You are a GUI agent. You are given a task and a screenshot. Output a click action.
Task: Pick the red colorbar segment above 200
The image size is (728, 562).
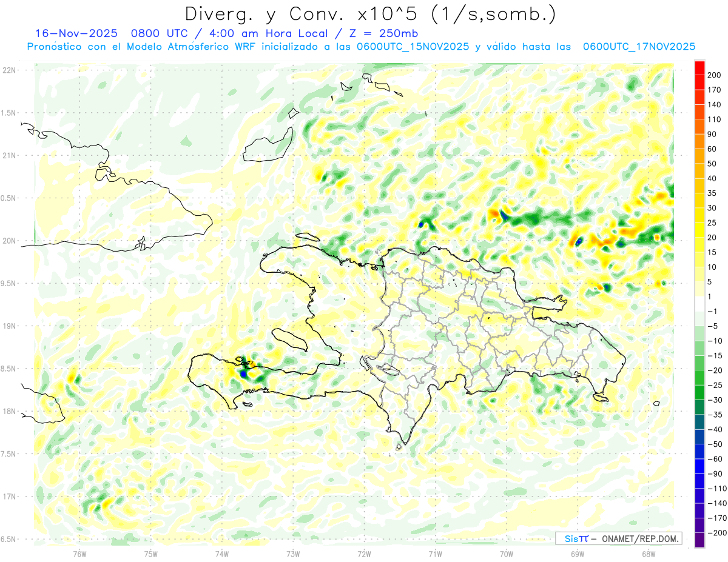[699, 67]
